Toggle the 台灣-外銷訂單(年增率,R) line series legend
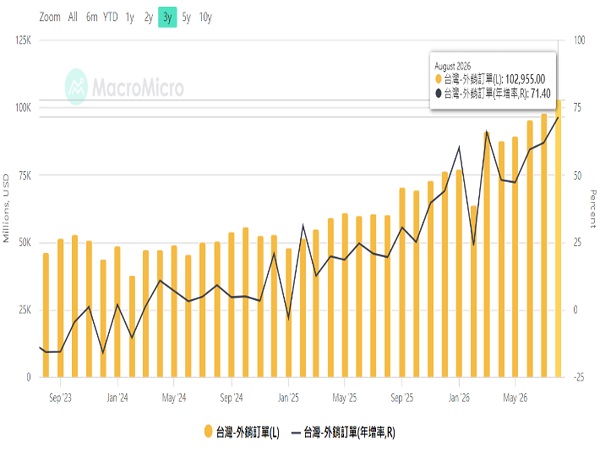600x450 pixels. [343, 432]
